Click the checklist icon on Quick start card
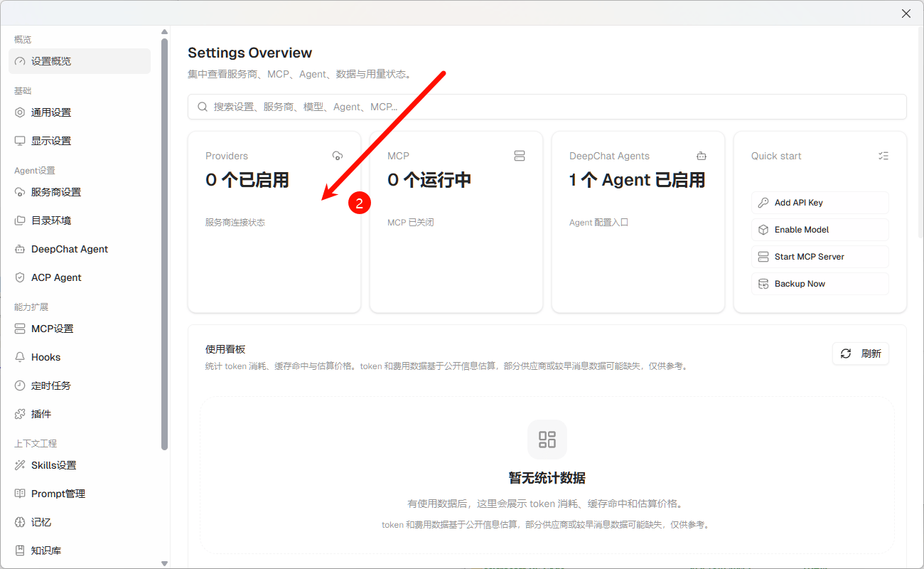 coord(883,156)
